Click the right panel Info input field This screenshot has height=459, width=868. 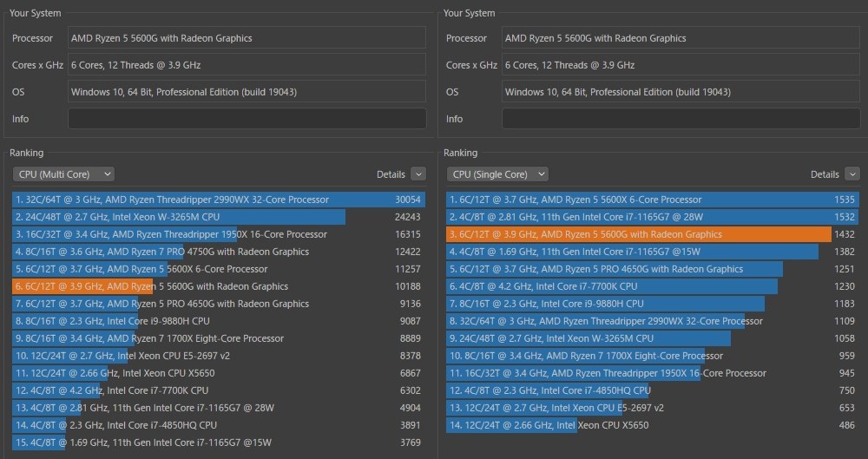coord(681,119)
